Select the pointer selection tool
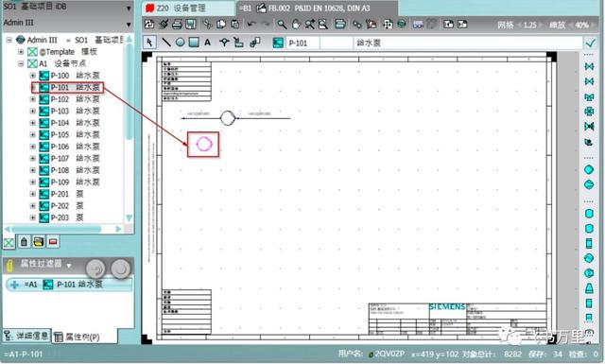The image size is (605, 364). tap(149, 43)
